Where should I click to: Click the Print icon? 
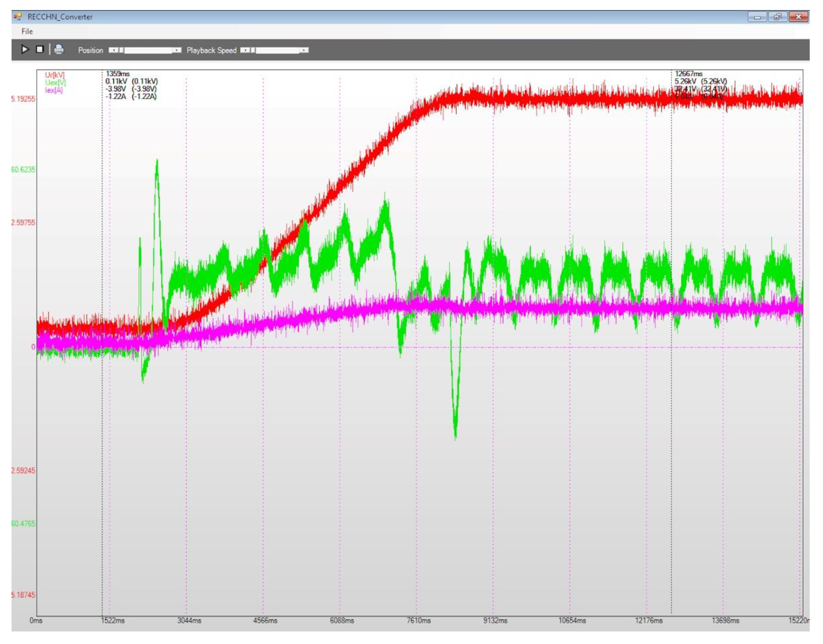pyautogui.click(x=59, y=49)
